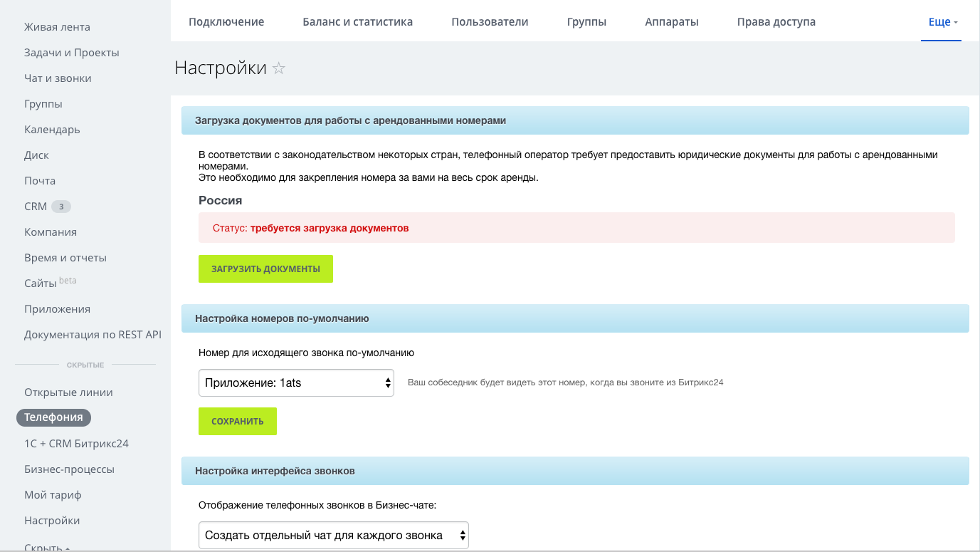Screen dimensions: 980x552
Task: Open the Пользователи tab
Action: 490,21
